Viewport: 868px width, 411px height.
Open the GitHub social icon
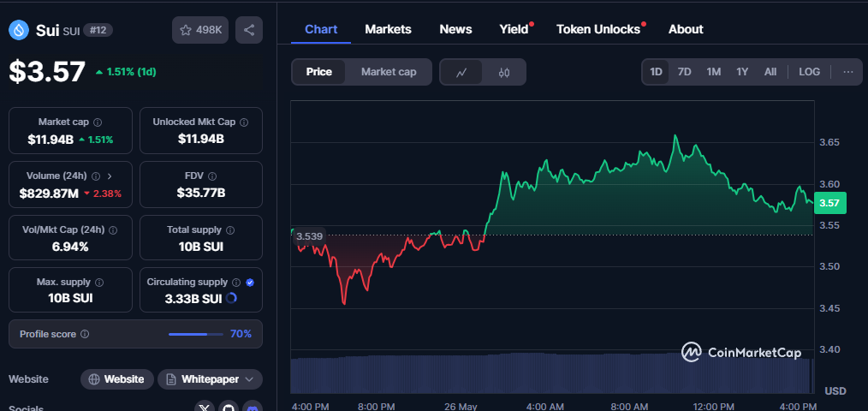coord(229,407)
